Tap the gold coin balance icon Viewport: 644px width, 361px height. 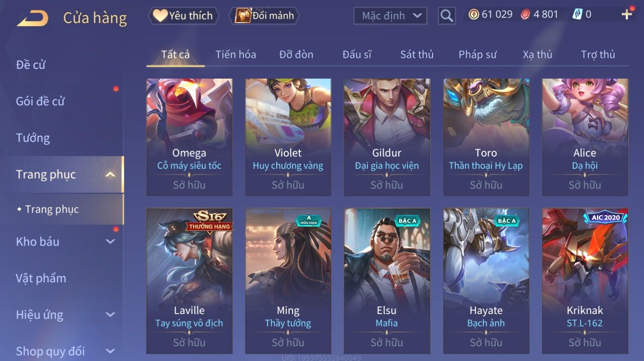tap(474, 15)
